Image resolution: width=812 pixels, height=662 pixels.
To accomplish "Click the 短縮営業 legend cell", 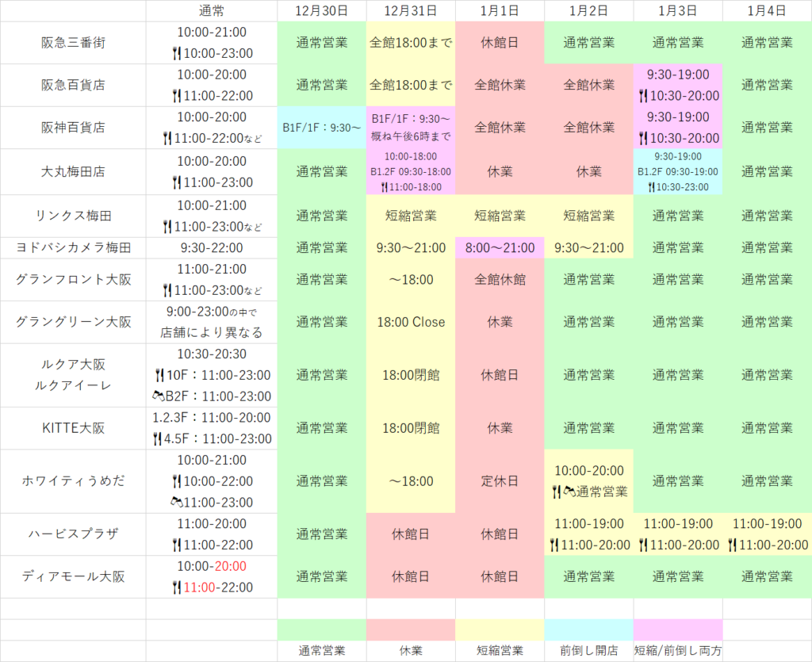I will [x=500, y=650].
